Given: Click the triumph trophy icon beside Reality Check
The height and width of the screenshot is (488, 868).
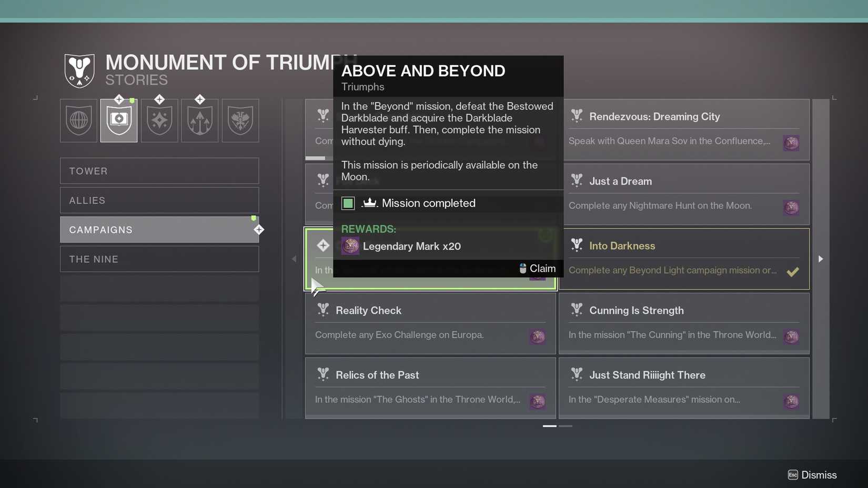Looking at the screenshot, I should click(x=323, y=310).
